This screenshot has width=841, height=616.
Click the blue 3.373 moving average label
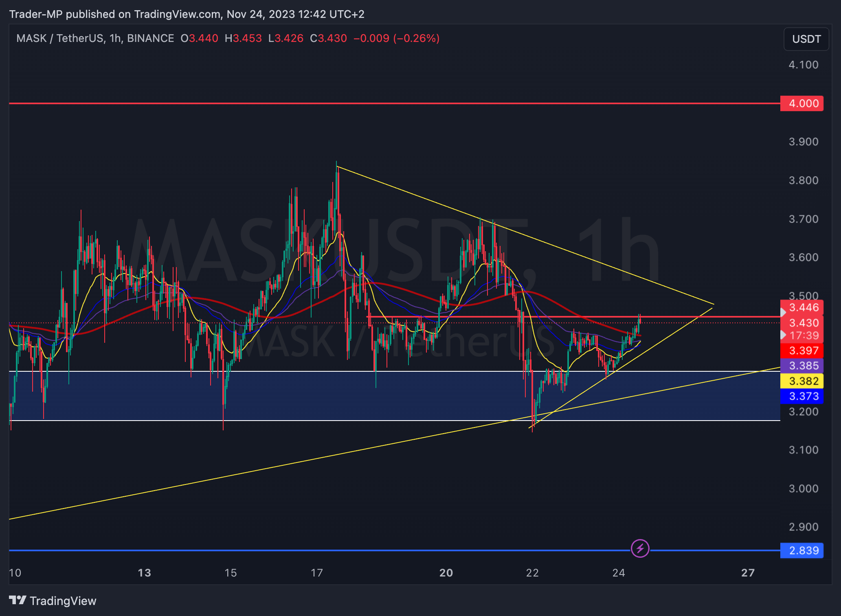(x=801, y=396)
